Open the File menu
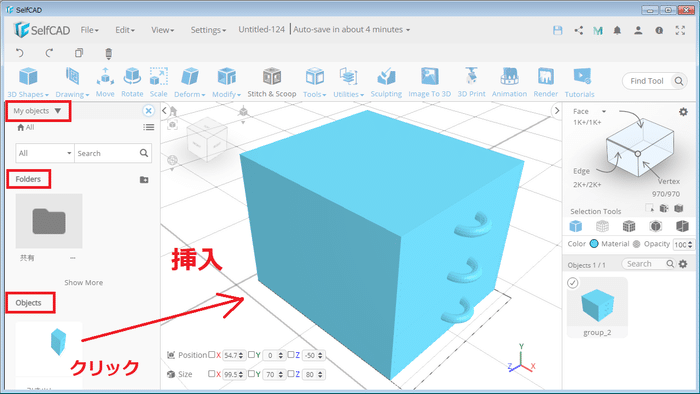The width and height of the screenshot is (700, 394). [x=89, y=30]
